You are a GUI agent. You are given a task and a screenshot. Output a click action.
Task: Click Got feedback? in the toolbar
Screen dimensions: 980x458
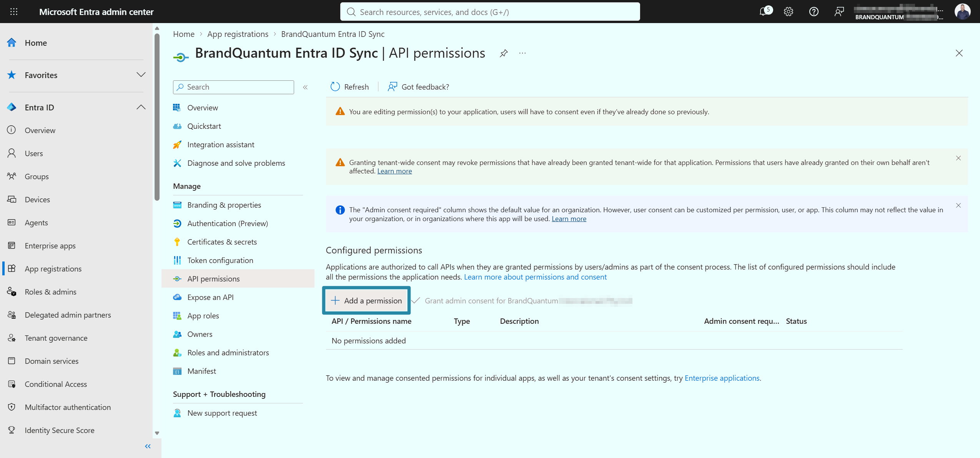click(x=418, y=87)
